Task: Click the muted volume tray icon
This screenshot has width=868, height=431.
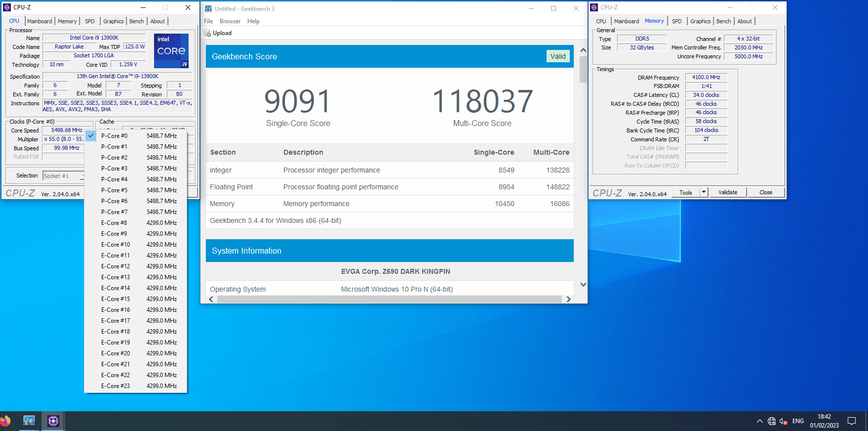Action: (x=783, y=421)
